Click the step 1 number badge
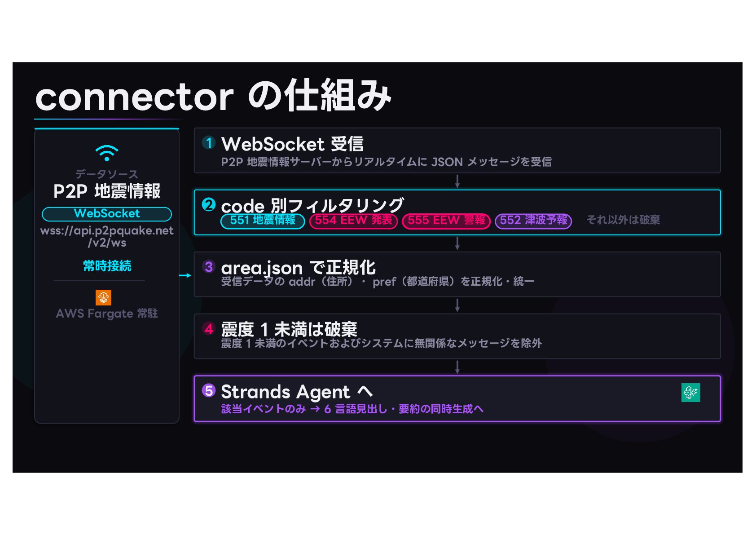 209,143
